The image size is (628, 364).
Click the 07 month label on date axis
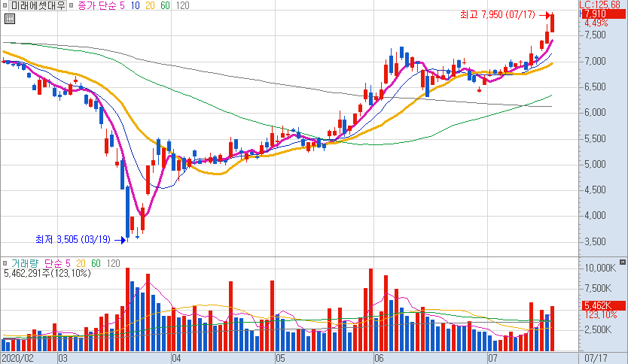[x=492, y=358]
